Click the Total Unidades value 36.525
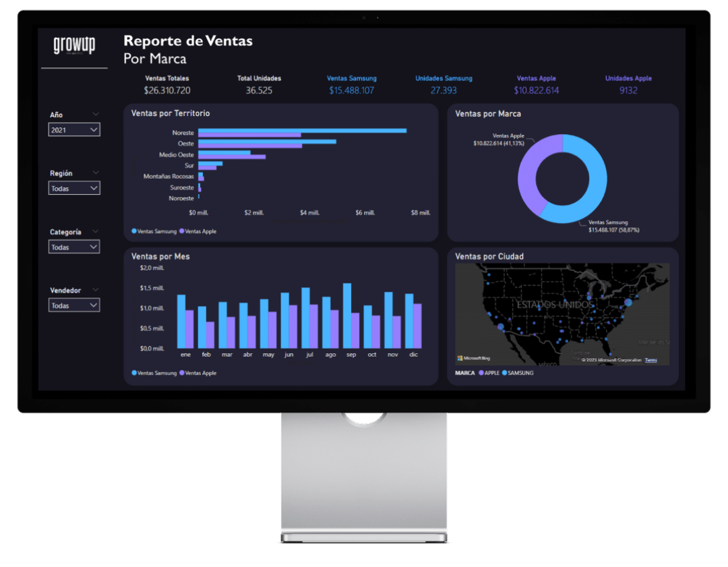Viewport: 728px width, 567px height. click(x=259, y=90)
